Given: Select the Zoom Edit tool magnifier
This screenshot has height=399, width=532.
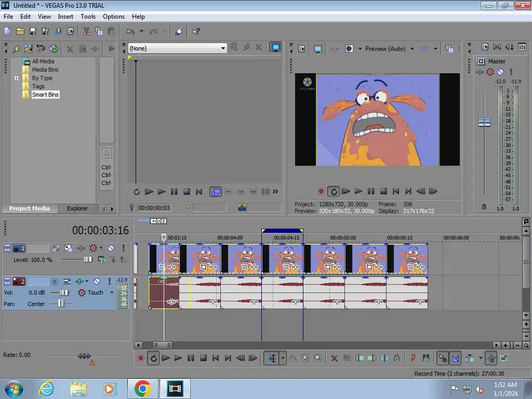Looking at the screenshot, I should [317, 358].
